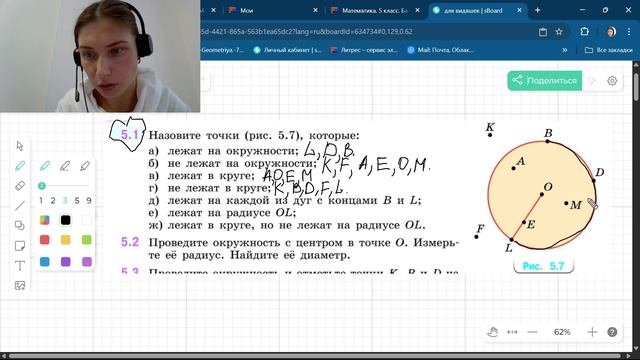Image resolution: width=640 pixels, height=360 pixels.
Task: Open the Литрес bookmark
Action: (364, 50)
